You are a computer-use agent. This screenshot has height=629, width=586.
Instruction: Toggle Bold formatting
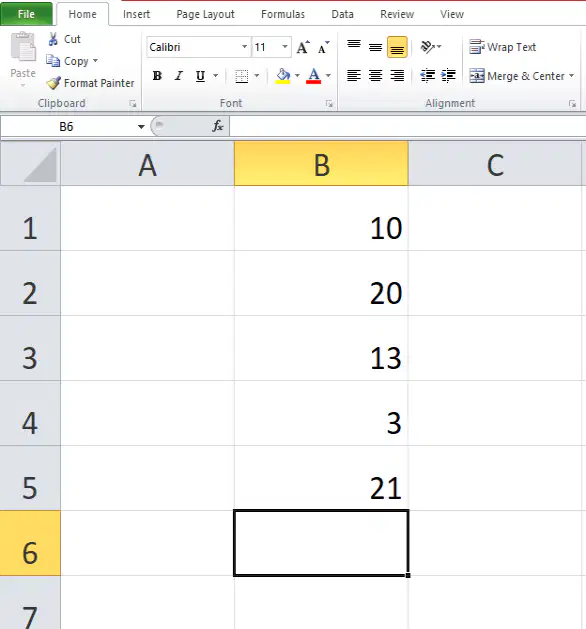[x=157, y=76]
